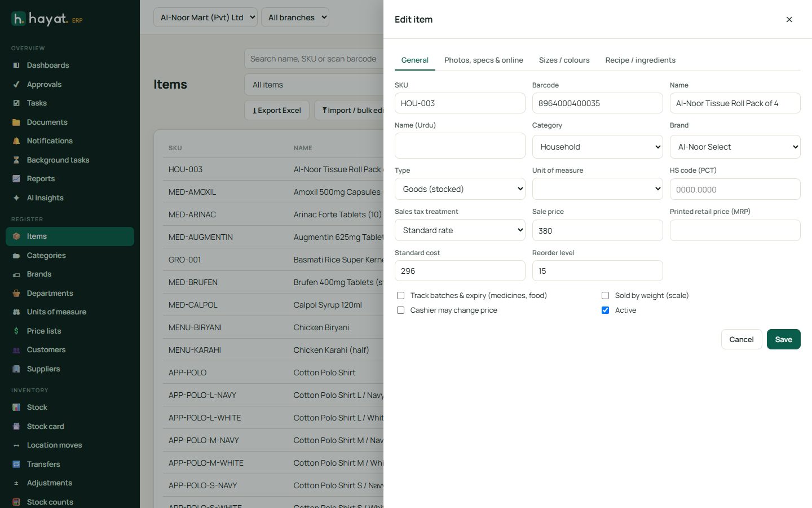Click the Customers icon in sidebar
Screen dimensions: 812x508
tap(16, 350)
